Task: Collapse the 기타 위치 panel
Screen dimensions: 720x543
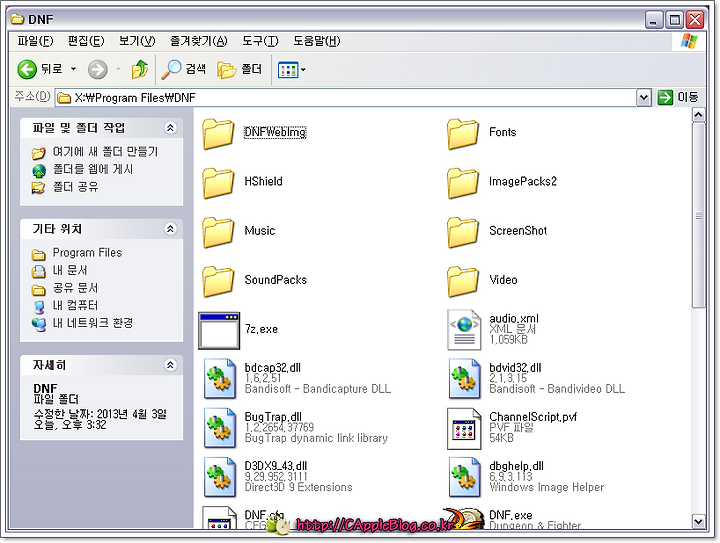Action: pyautogui.click(x=170, y=229)
